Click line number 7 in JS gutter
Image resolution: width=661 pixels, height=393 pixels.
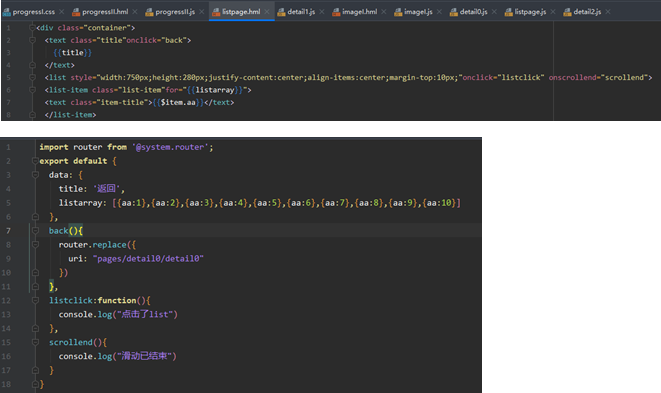(8, 231)
